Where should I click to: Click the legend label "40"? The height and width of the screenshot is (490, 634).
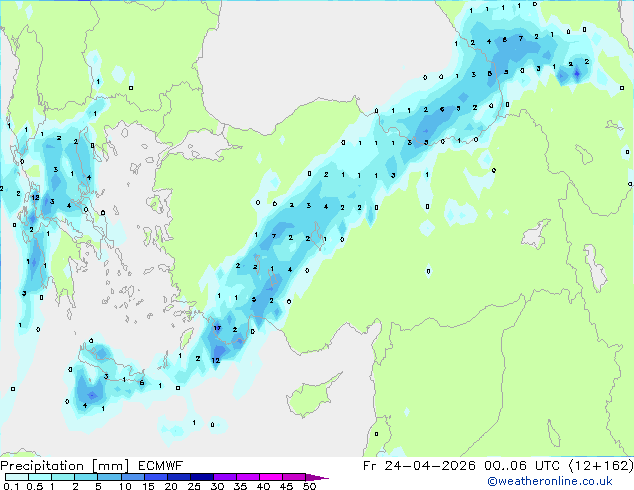pos(263,486)
